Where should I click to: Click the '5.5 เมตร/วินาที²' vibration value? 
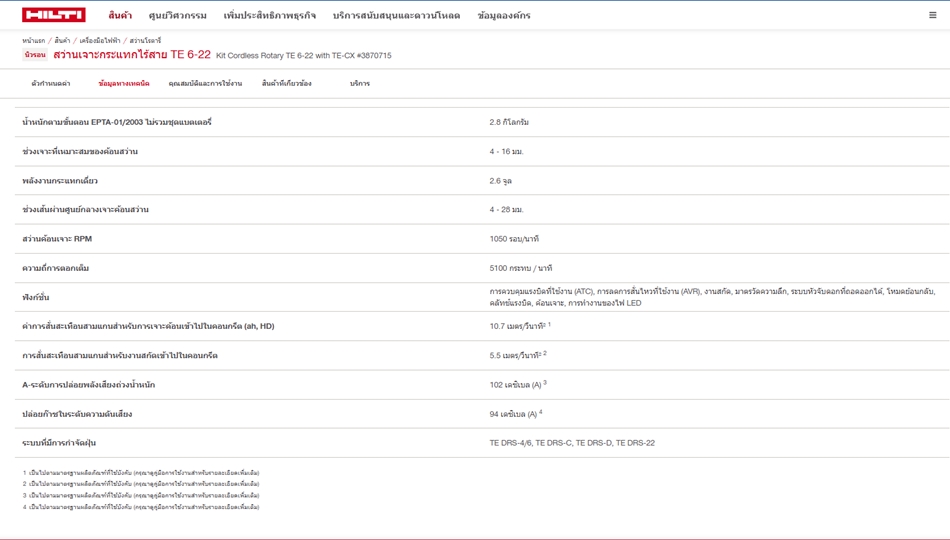tap(518, 355)
